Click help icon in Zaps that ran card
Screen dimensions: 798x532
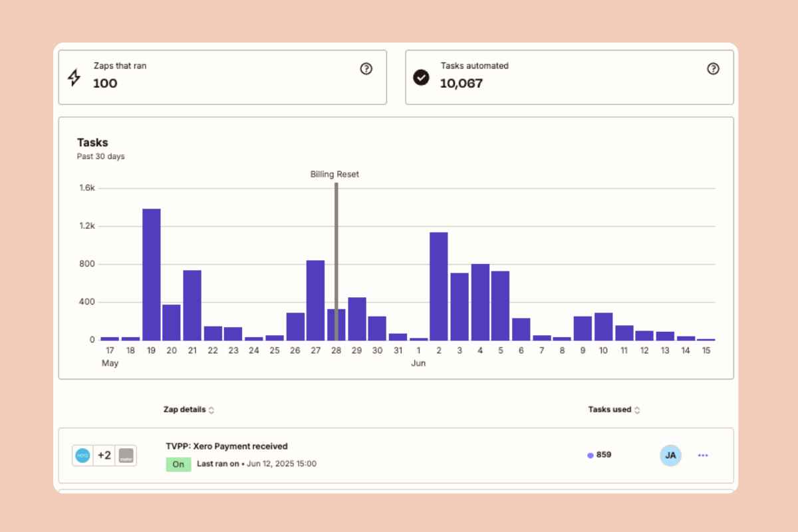[366, 68]
